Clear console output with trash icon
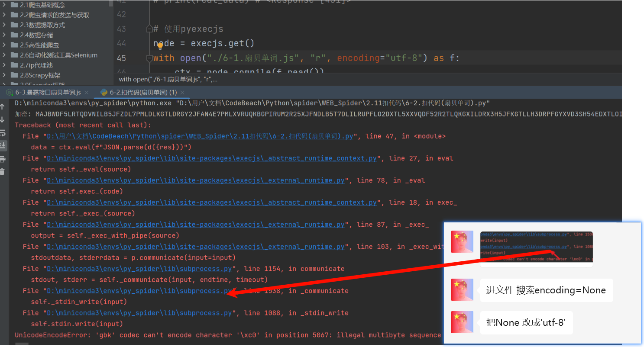644x347 pixels. pyautogui.click(x=3, y=172)
